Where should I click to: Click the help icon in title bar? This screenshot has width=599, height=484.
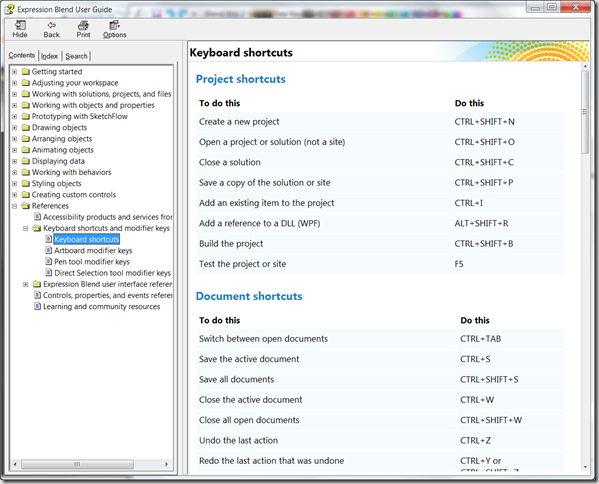coord(10,9)
